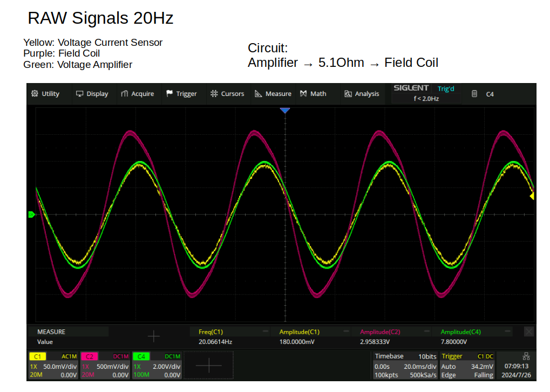550x392 pixels.
Task: Click the 7.80000V amplitude value
Action: point(454,342)
